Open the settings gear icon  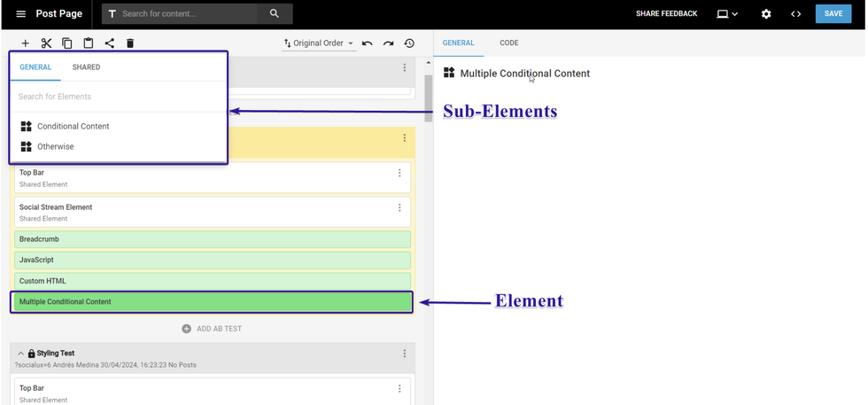(x=766, y=14)
